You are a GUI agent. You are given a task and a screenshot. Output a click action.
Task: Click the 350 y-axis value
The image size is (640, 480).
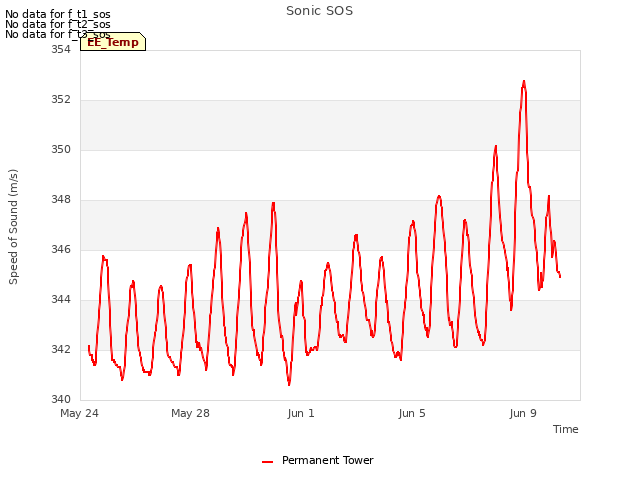coord(61,150)
